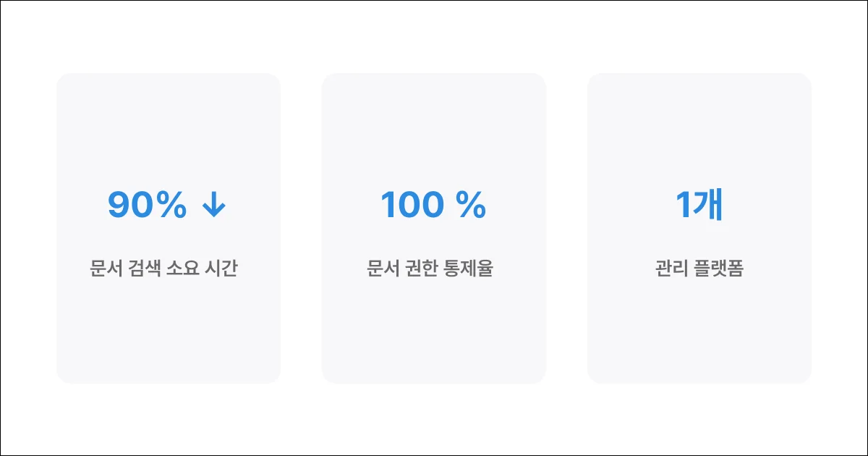Click the word 검색 in left card
The image size is (868, 456).
click(x=142, y=269)
